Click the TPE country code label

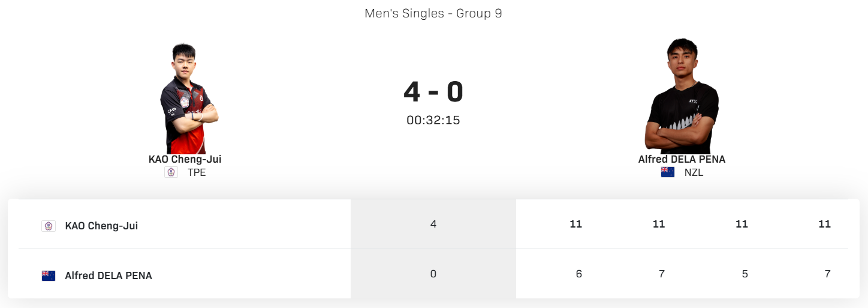pyautogui.click(x=197, y=172)
